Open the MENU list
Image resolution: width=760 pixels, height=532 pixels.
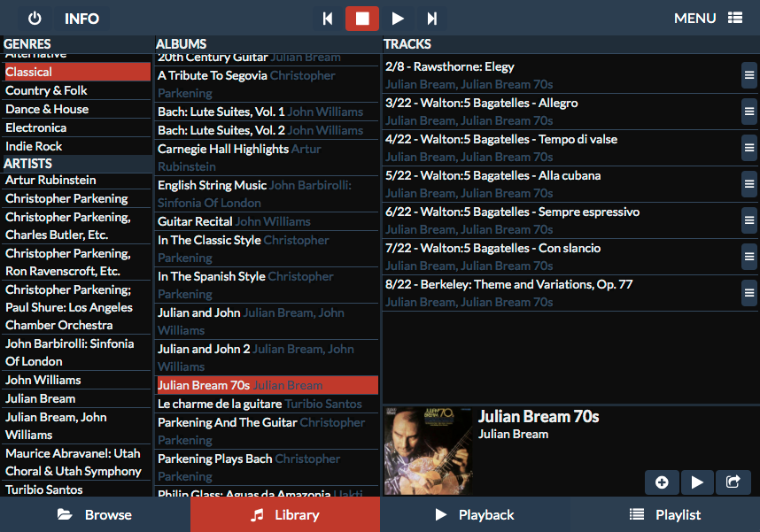coord(708,19)
